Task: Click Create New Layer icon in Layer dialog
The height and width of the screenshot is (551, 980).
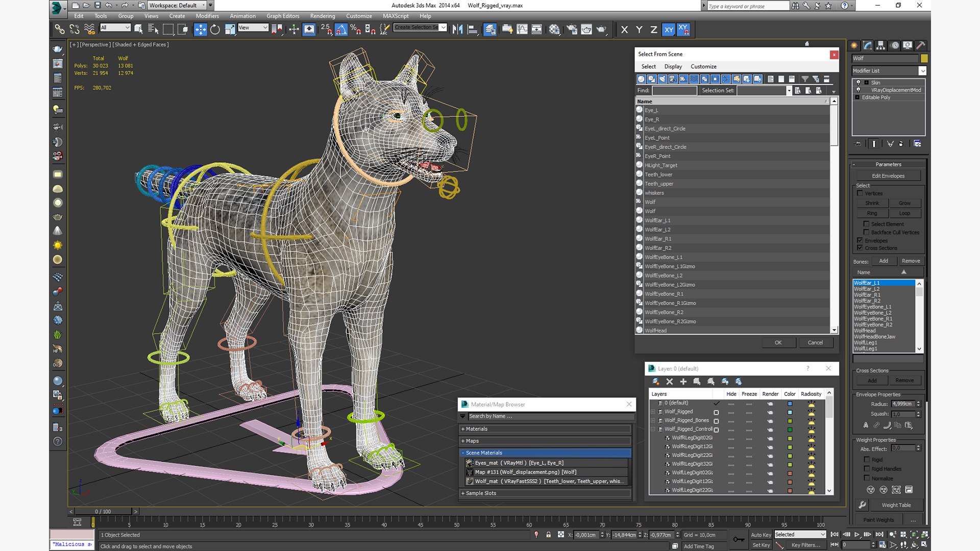Action: (656, 382)
